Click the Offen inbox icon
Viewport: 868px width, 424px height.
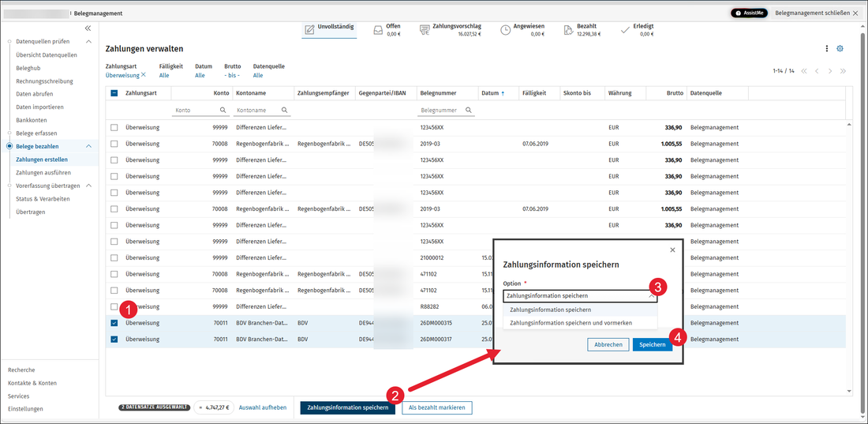tap(378, 30)
